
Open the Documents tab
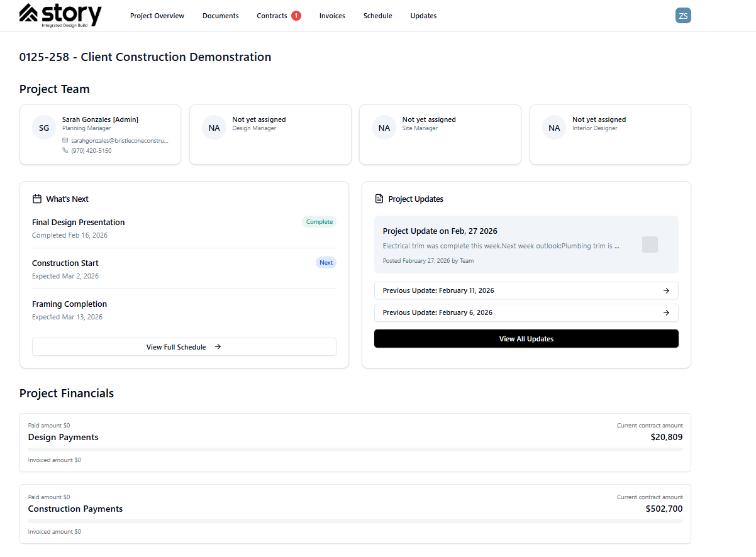(221, 16)
